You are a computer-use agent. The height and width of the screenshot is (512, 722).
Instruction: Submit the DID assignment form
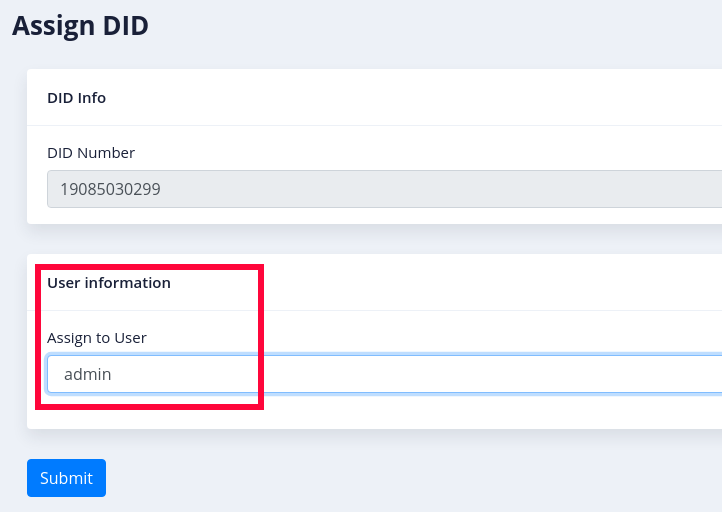click(66, 478)
